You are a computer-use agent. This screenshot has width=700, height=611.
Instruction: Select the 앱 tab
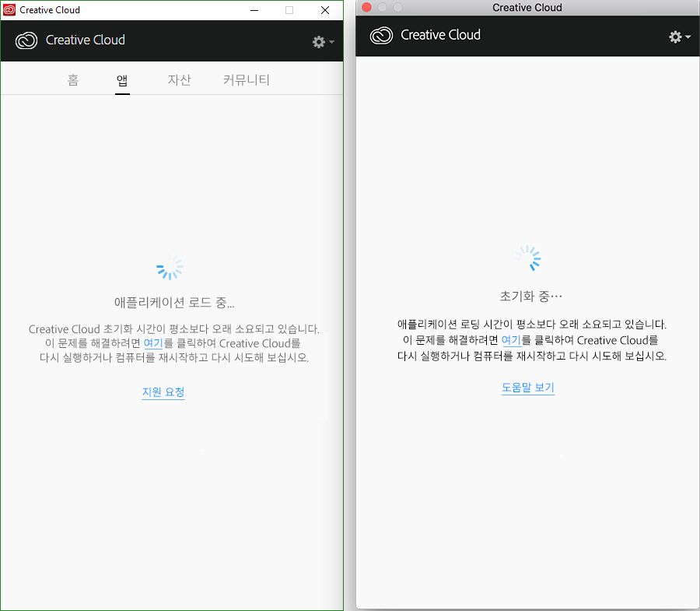(x=122, y=79)
